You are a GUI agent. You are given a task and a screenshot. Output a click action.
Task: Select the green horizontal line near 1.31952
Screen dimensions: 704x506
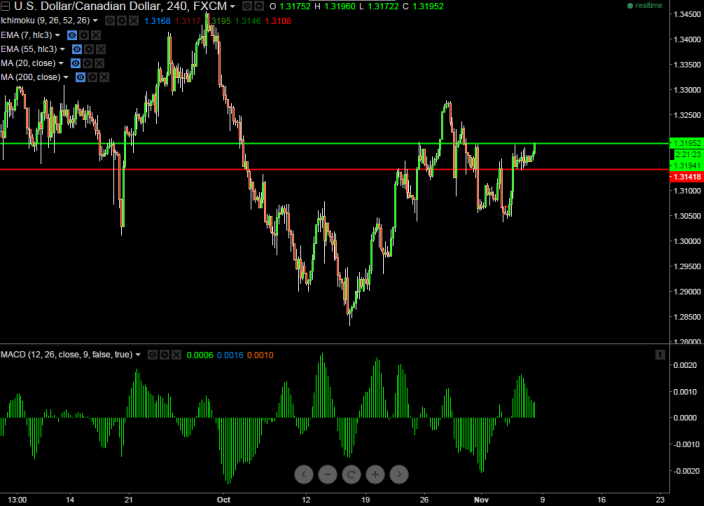click(x=334, y=144)
